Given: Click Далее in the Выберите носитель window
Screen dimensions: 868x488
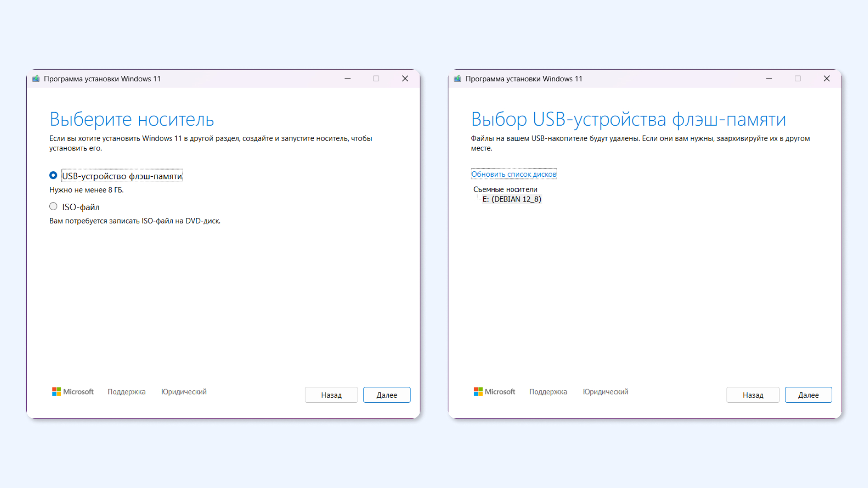Looking at the screenshot, I should [387, 395].
